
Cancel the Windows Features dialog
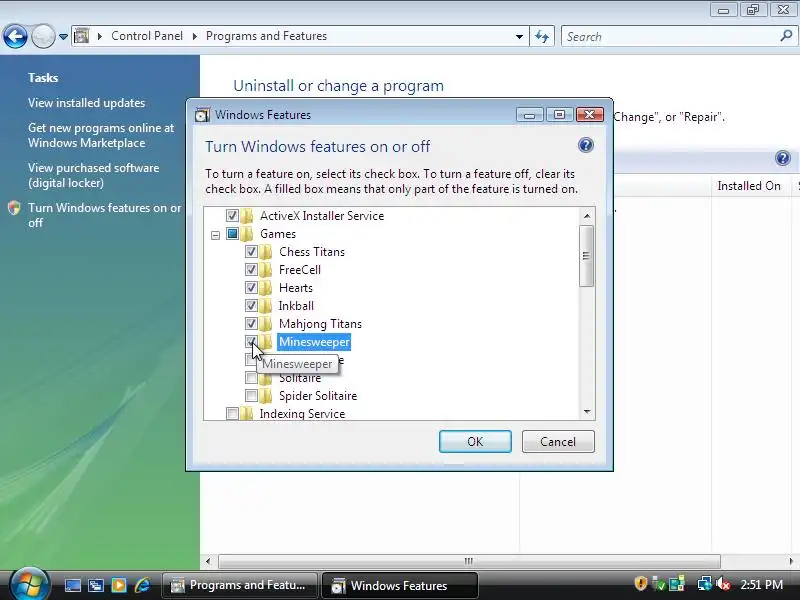tap(558, 441)
